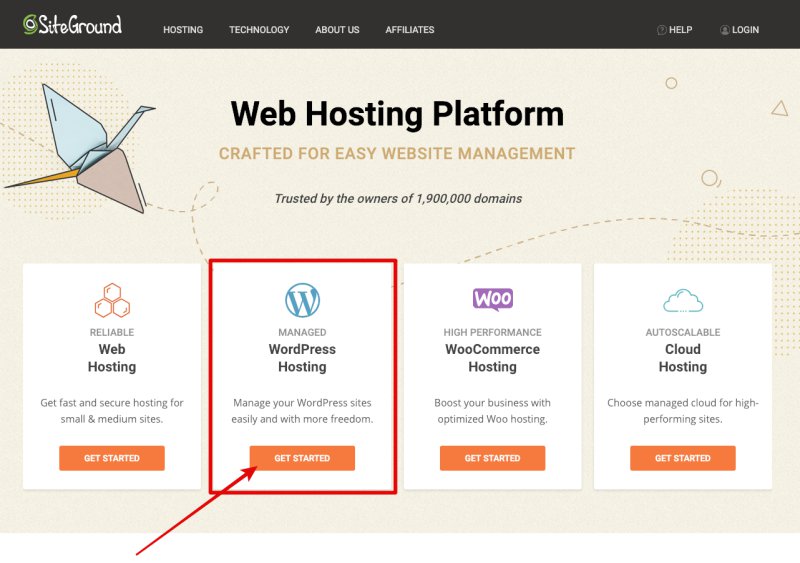Go to ABOUT US page
The width and height of the screenshot is (800, 563).
point(337,30)
